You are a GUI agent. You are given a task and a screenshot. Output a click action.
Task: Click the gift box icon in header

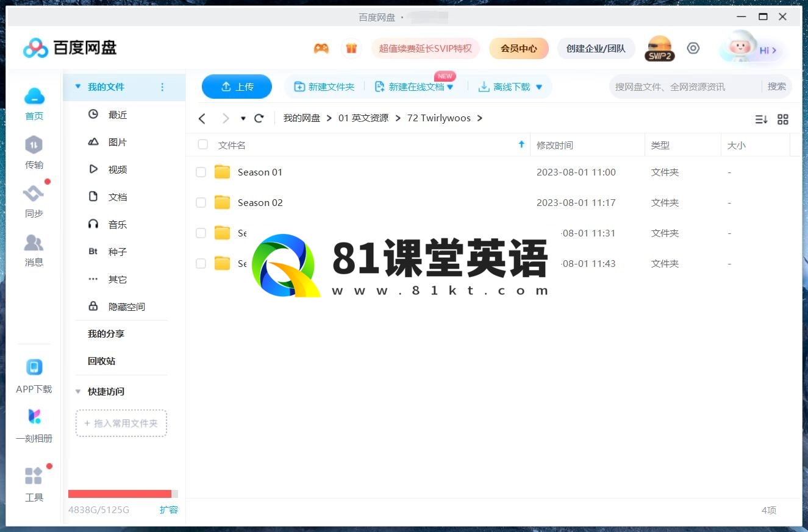351,49
